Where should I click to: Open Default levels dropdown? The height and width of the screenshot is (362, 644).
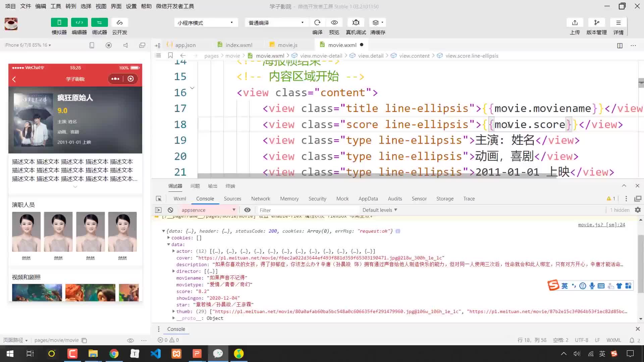pos(380,210)
